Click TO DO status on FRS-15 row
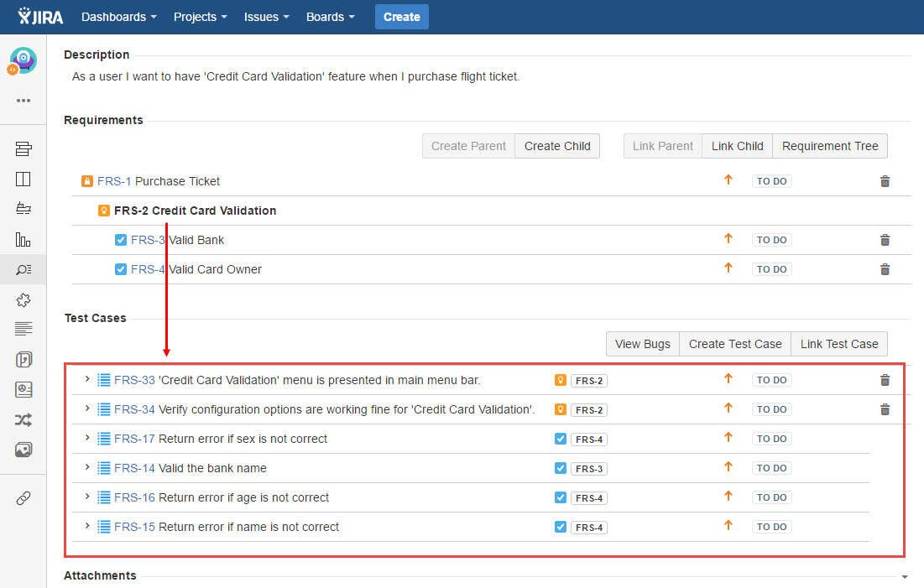This screenshot has height=588, width=924. 771,527
